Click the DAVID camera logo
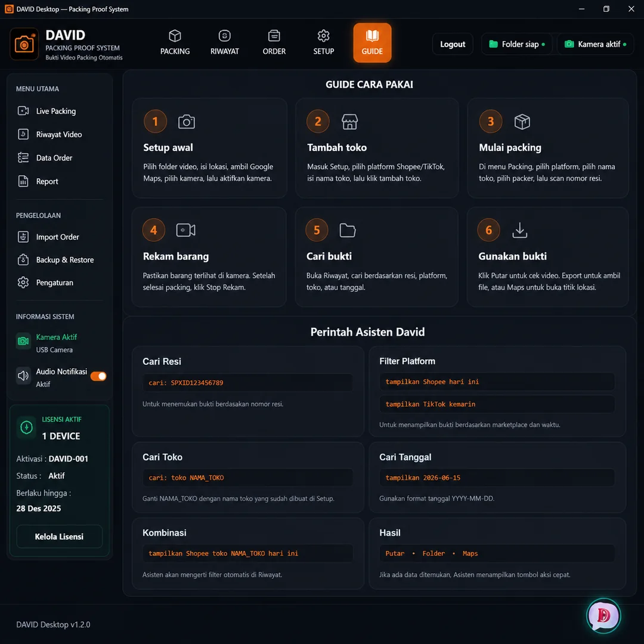The width and height of the screenshot is (644, 644). pos(24,44)
